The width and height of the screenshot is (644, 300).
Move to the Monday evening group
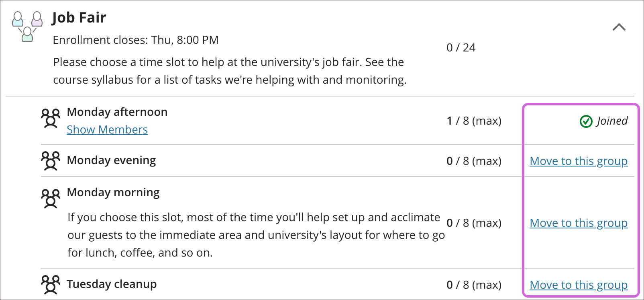coord(578,161)
